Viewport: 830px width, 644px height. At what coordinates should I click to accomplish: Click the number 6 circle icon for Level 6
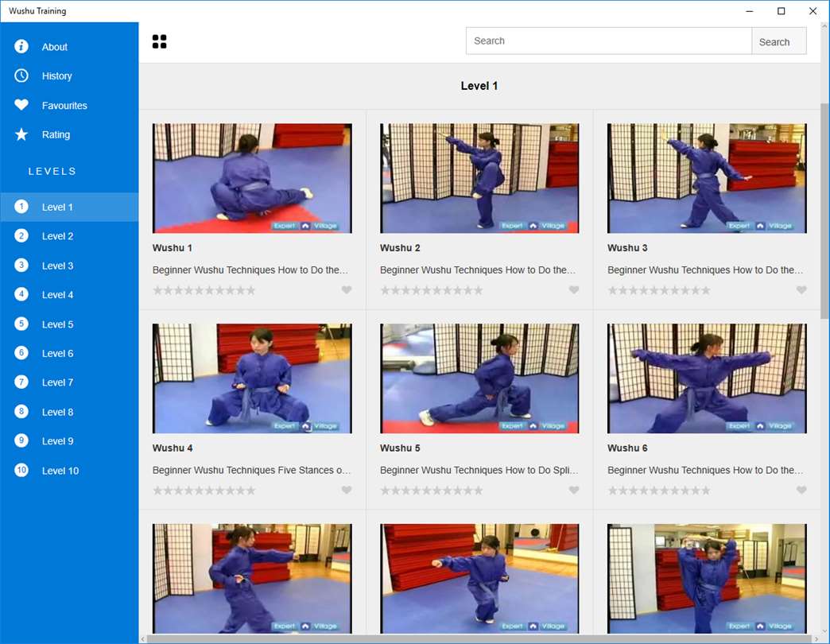[21, 353]
